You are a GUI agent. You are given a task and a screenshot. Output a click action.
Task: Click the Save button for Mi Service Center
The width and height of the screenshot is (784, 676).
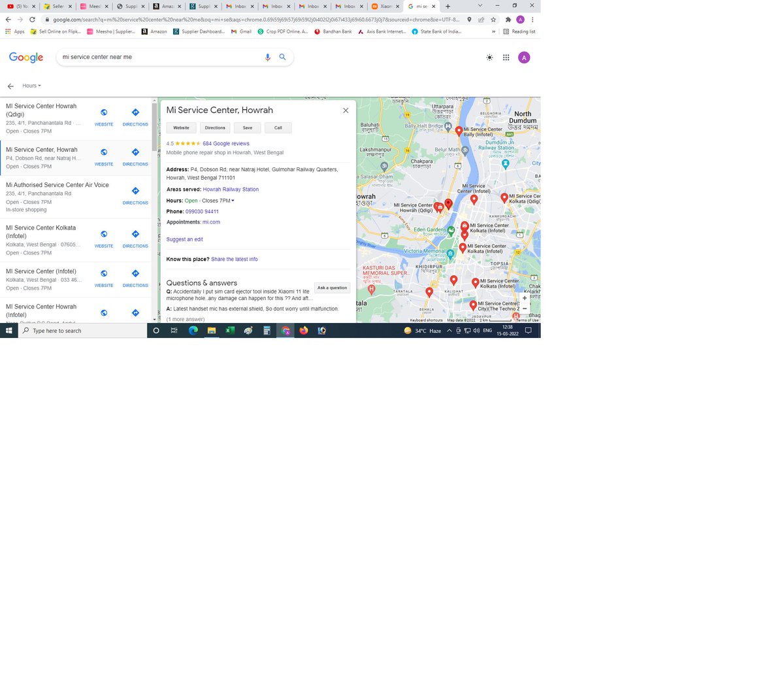pos(248,128)
